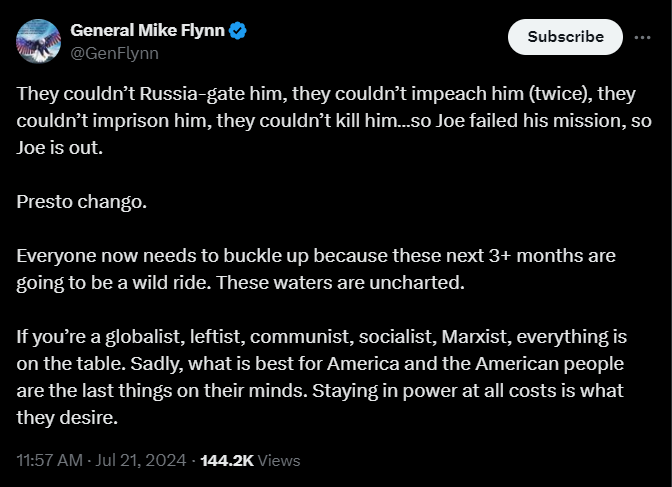This screenshot has height=487, width=672.
Task: Open the three-dot more options menu
Action: pos(642,37)
